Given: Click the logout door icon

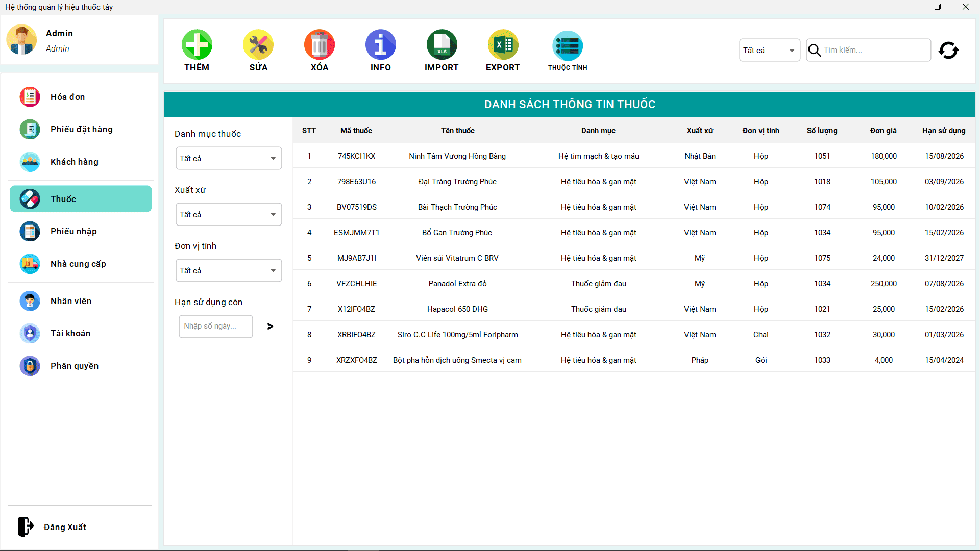Looking at the screenshot, I should pyautogui.click(x=26, y=527).
